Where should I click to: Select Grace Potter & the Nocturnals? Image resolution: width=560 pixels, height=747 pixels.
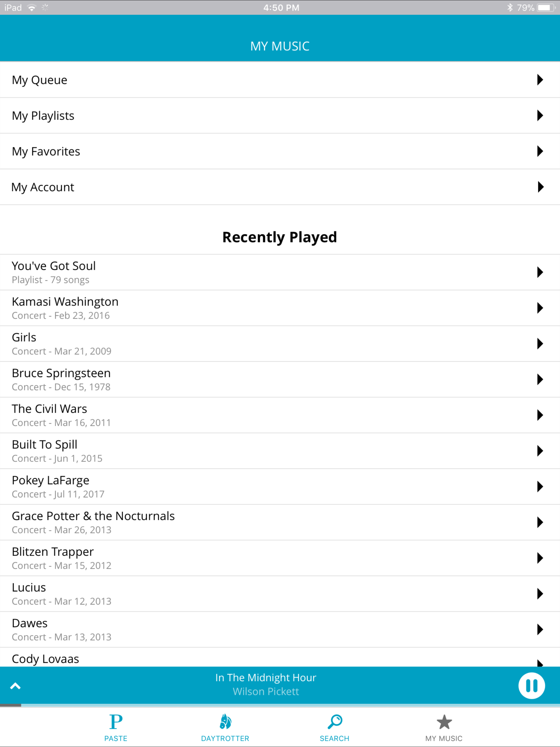coord(280,523)
